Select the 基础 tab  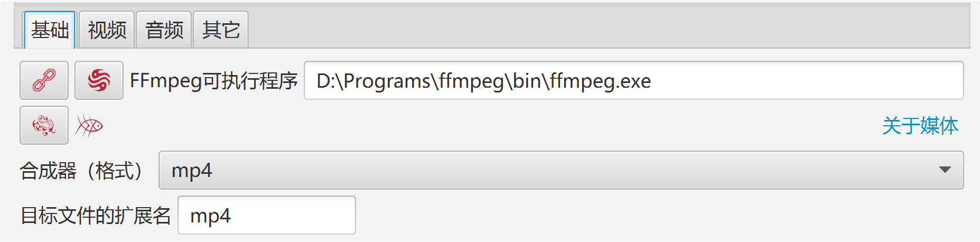pos(50,30)
